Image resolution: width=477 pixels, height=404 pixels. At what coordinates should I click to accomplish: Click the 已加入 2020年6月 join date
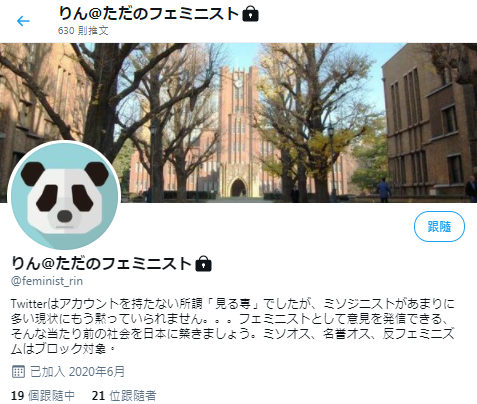coord(77,371)
